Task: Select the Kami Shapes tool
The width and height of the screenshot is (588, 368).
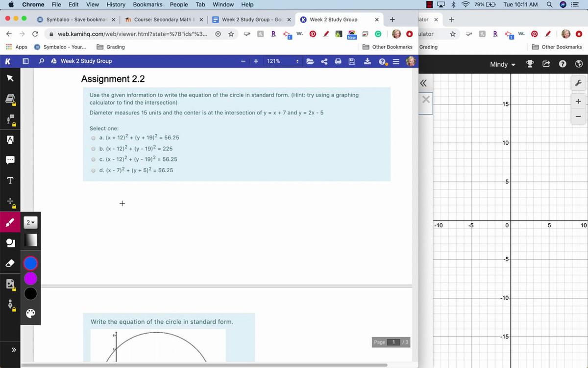Action: point(10,243)
